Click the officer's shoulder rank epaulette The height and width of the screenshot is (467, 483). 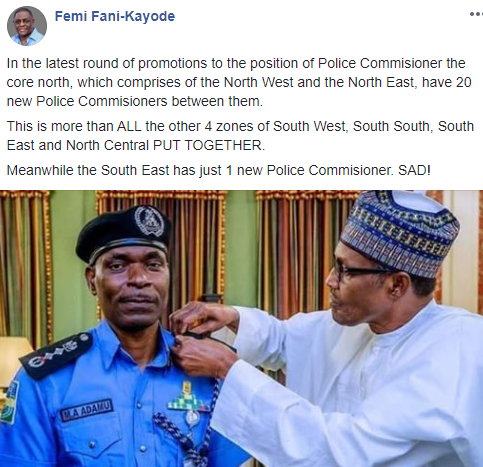click(x=57, y=355)
